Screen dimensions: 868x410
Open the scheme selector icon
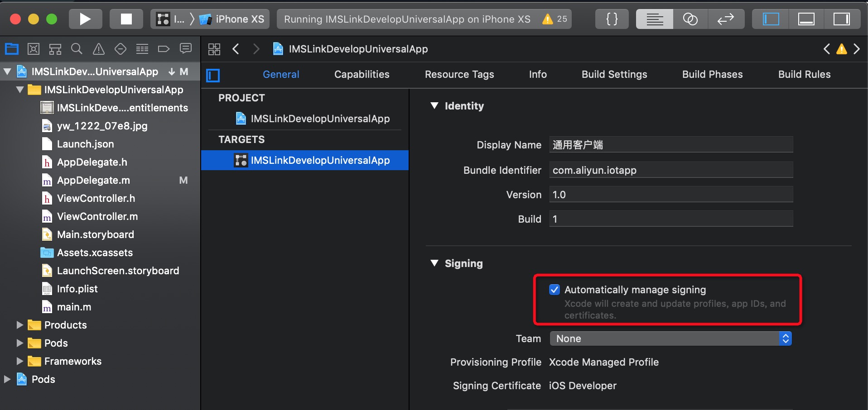(x=163, y=19)
